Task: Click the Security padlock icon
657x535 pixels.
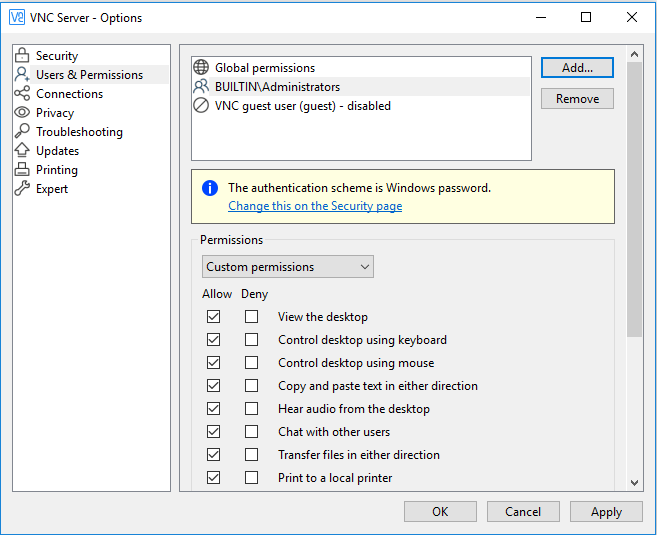Action: [22, 55]
